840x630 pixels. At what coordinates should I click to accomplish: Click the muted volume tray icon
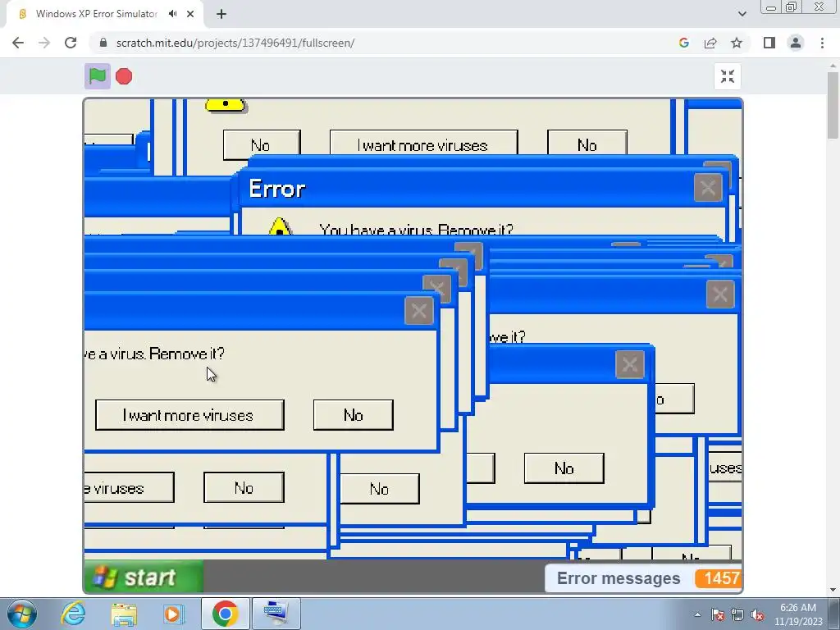(x=757, y=614)
